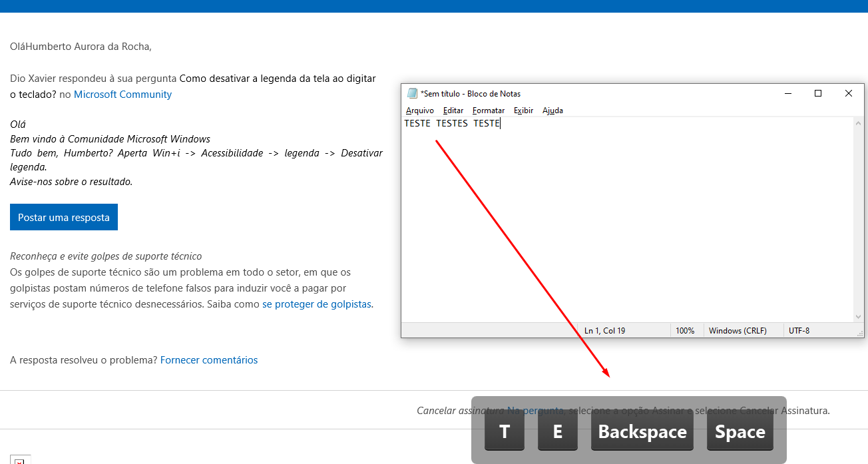Open the Formatar menu in Notepad
This screenshot has width=868, height=464.
click(x=489, y=111)
